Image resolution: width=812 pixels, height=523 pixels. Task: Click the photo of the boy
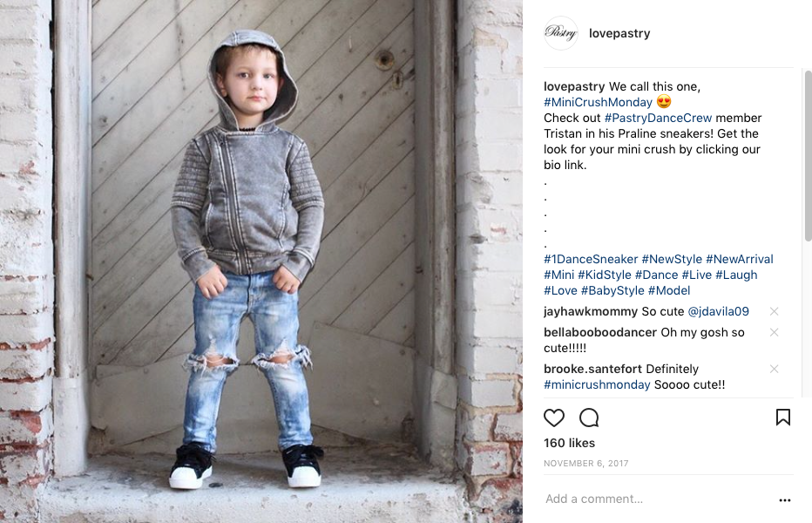pos(261,261)
